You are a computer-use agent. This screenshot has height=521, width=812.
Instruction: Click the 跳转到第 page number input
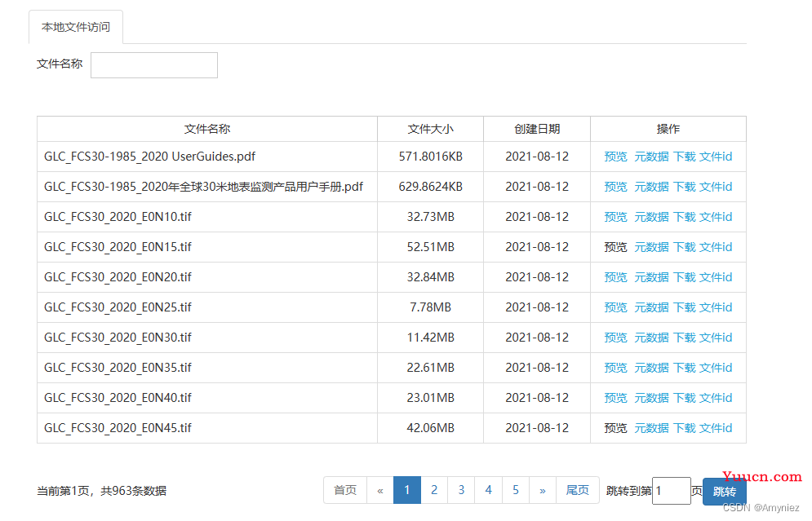point(671,491)
